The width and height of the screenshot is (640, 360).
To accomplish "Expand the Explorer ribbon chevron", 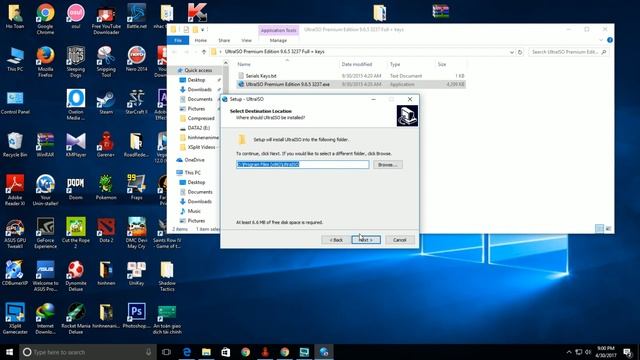I will click(601, 40).
